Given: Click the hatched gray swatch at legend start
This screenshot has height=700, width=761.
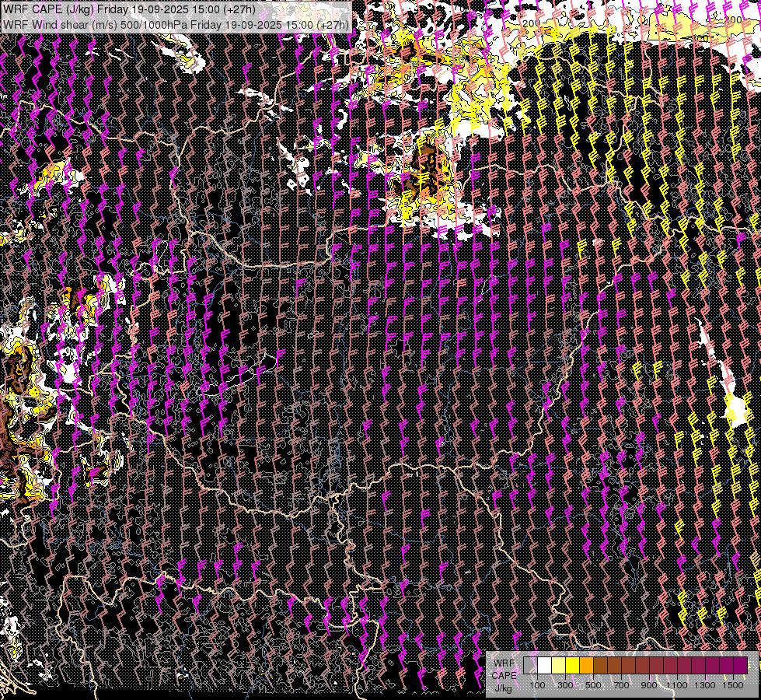Looking at the screenshot, I should click(530, 665).
